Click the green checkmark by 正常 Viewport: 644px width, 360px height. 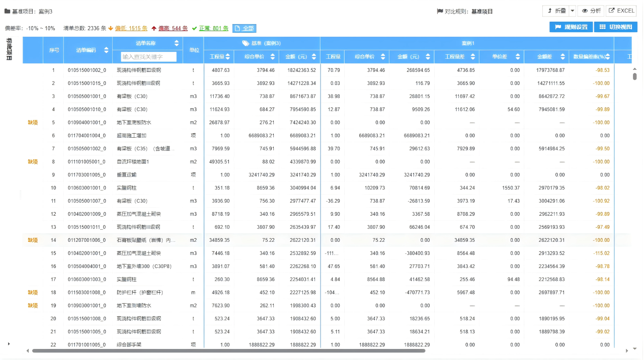click(x=194, y=29)
